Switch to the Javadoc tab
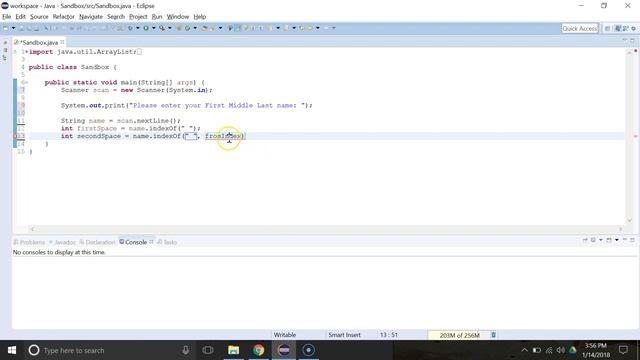This screenshot has width=640, height=360. click(62, 242)
